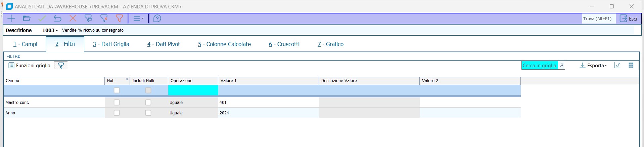The height and width of the screenshot is (147, 644).
Task: Open help with question mark icon
Action: 157,19
